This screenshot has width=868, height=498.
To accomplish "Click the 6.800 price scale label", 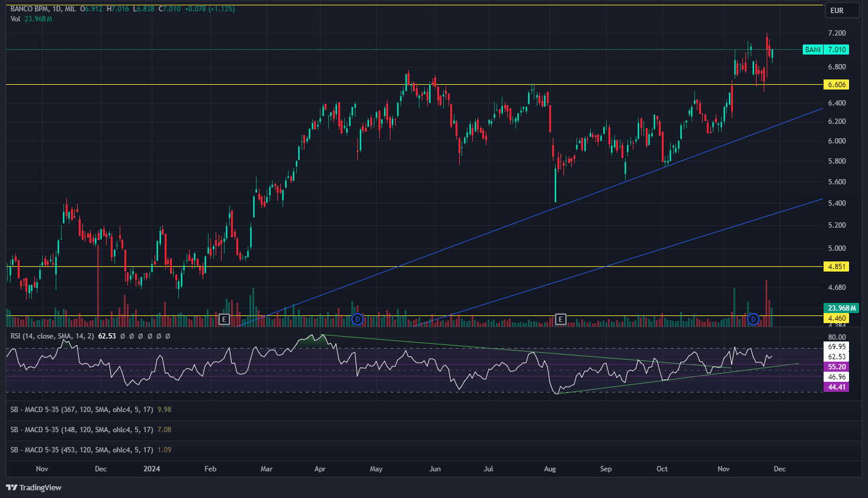I will click(837, 67).
